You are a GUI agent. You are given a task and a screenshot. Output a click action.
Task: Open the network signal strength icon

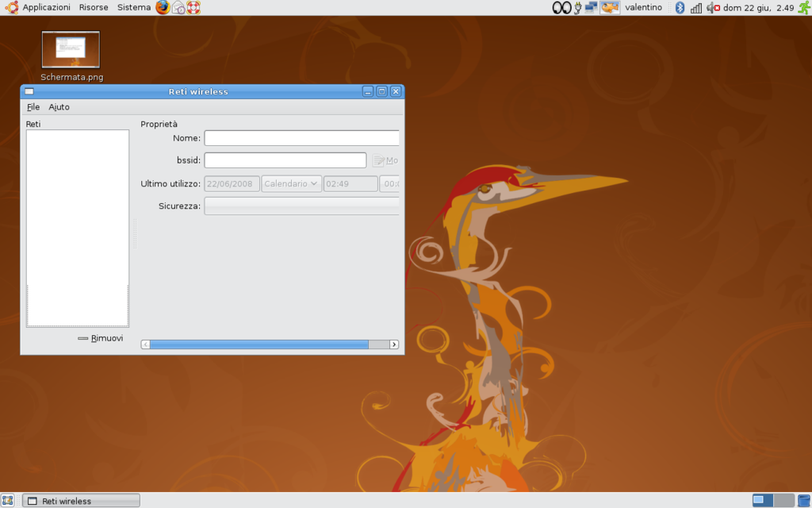pyautogui.click(x=695, y=8)
